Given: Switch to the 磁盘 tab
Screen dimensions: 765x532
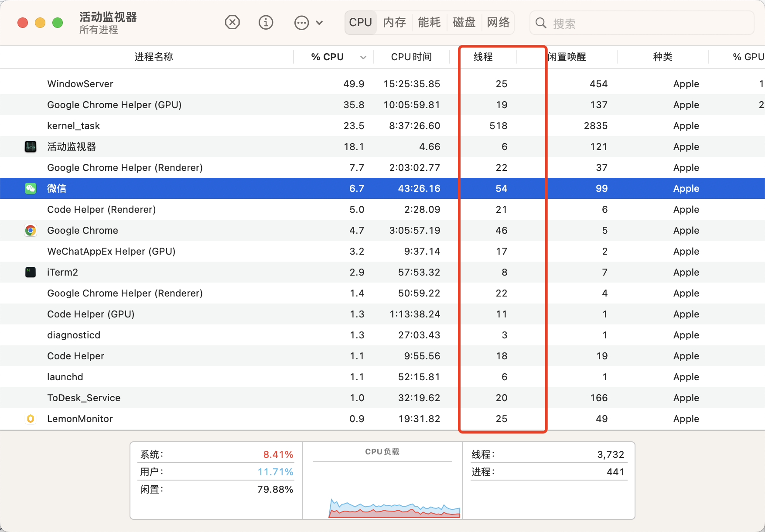Looking at the screenshot, I should pyautogui.click(x=464, y=22).
